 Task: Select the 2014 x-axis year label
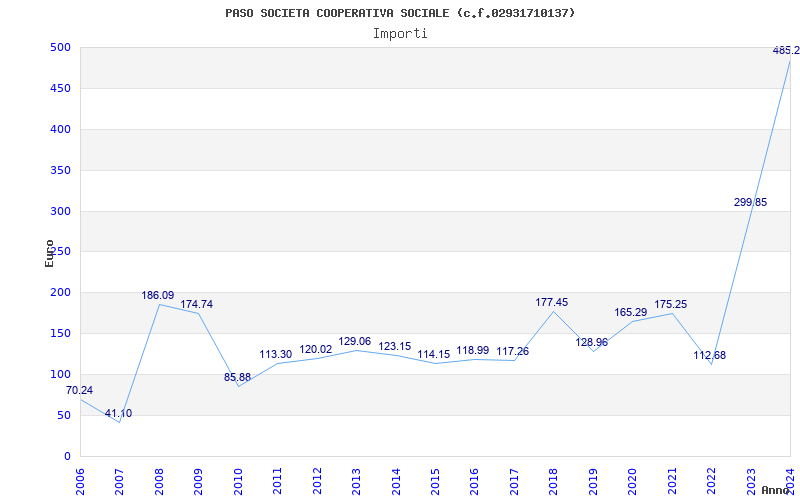pyautogui.click(x=396, y=482)
